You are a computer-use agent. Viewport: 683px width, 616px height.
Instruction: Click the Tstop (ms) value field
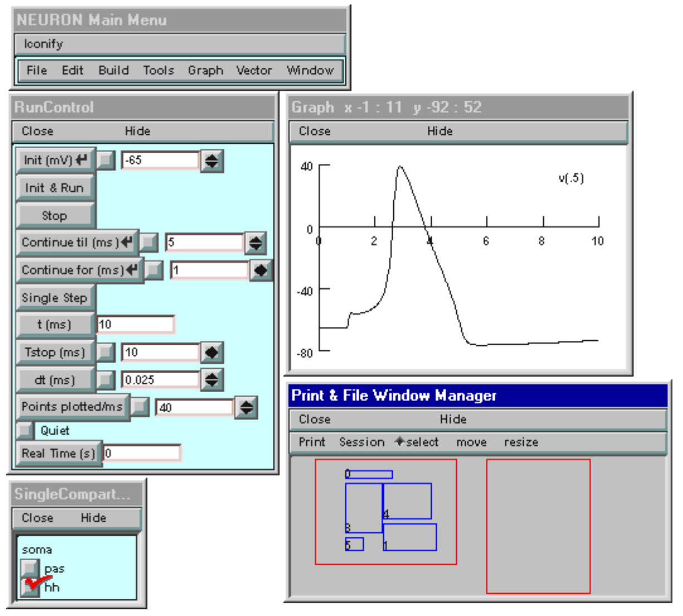point(160,353)
